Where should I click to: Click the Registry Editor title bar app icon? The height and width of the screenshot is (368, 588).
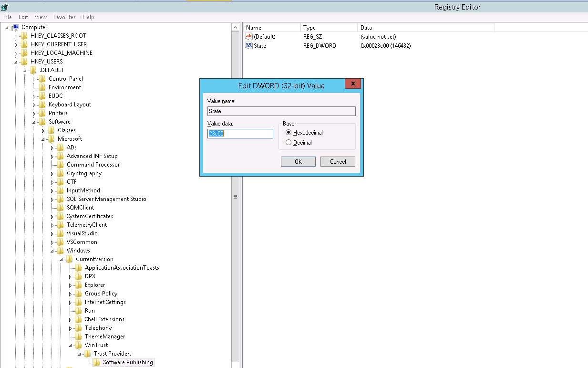pos(5,6)
